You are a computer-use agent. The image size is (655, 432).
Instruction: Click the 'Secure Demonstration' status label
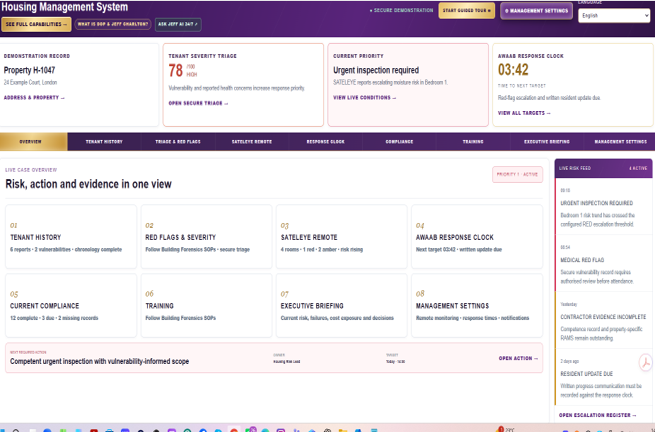tap(401, 10)
